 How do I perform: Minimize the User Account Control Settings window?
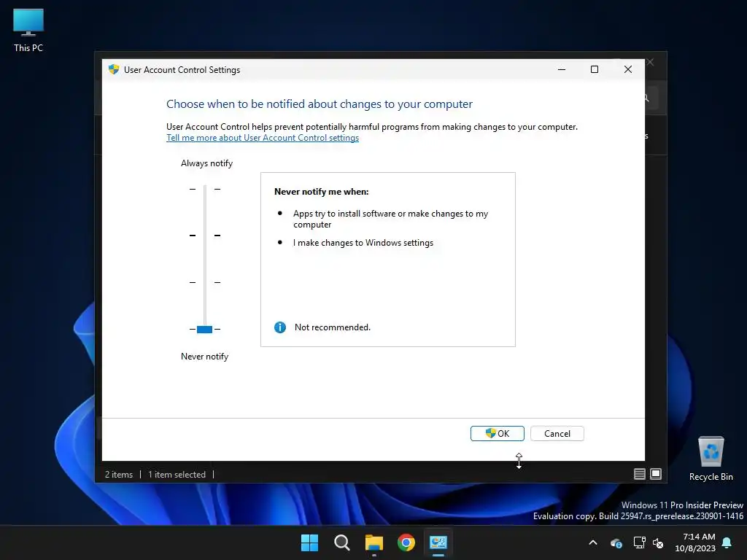[x=562, y=69]
